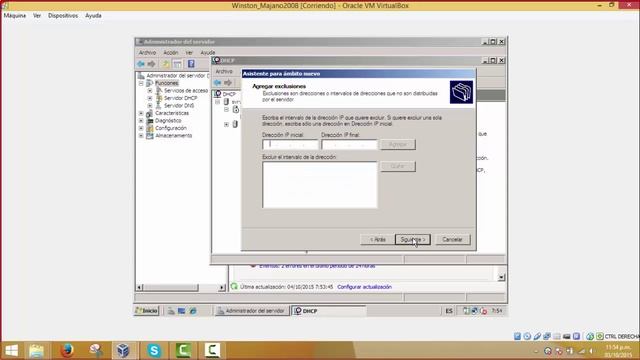Click the Siguiente button
This screenshot has height=360, width=640.
(413, 240)
